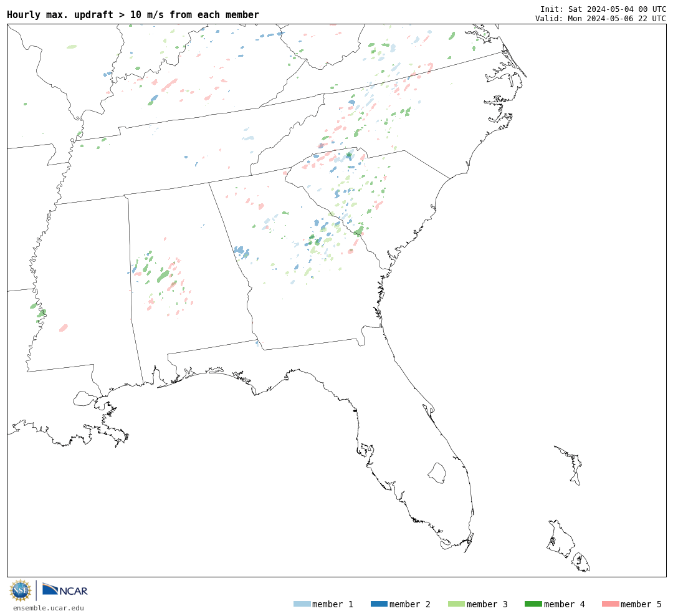673x616 pixels.
Task: Click the 'member 2' legend label
Action: coord(410,604)
